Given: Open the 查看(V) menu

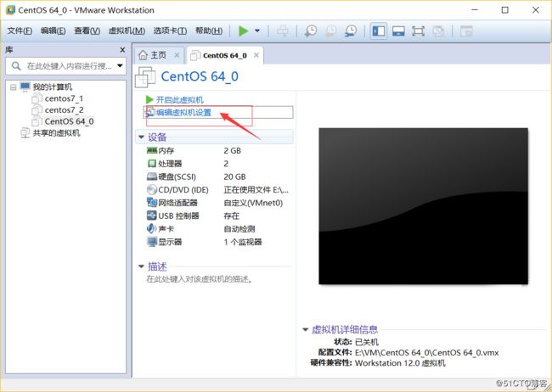Looking at the screenshot, I should (x=87, y=31).
